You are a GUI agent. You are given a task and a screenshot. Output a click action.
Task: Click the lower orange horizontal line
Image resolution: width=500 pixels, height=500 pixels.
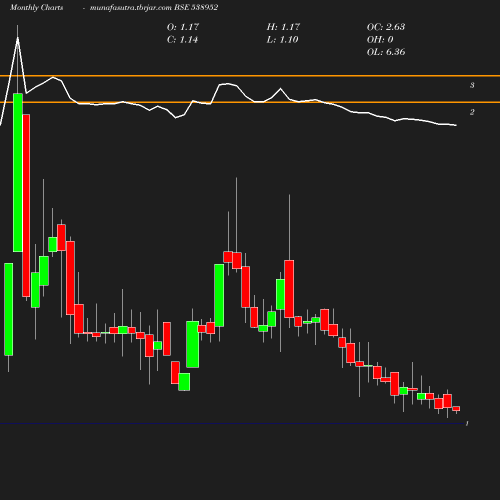pyautogui.click(x=250, y=102)
